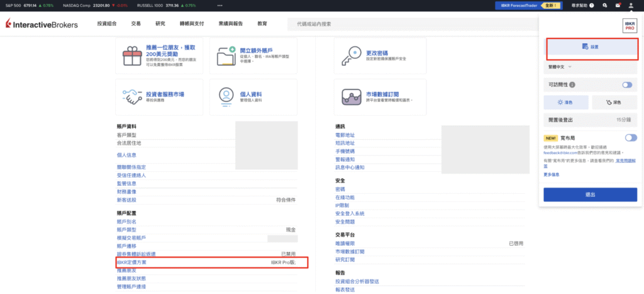Screen dimensions: 644x294
Task: Change the 閒置後登出 15分鐘 timeout
Action: click(x=590, y=120)
